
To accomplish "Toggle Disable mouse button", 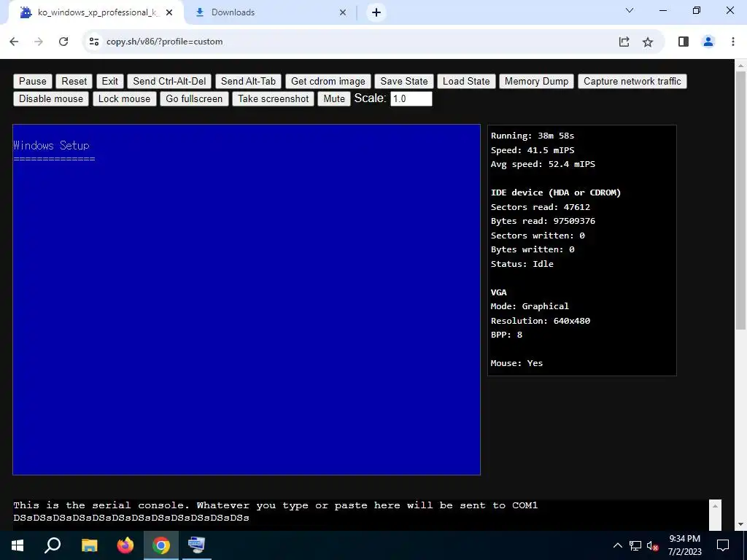I will point(51,98).
